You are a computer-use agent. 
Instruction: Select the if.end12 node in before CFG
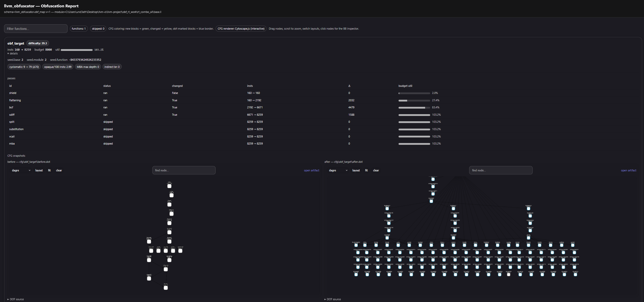[x=169, y=223]
